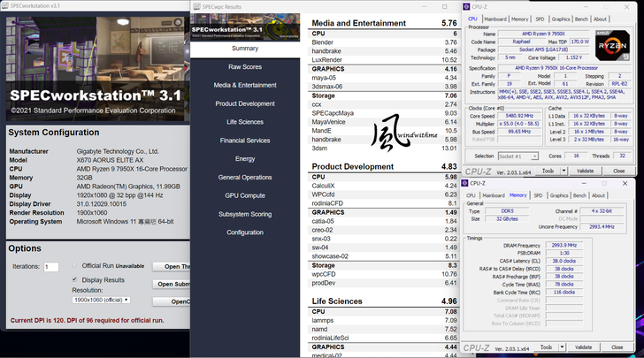The width and height of the screenshot is (644, 358).
Task: Switch to the SPD tab in the Memory timings window
Action: (x=539, y=195)
